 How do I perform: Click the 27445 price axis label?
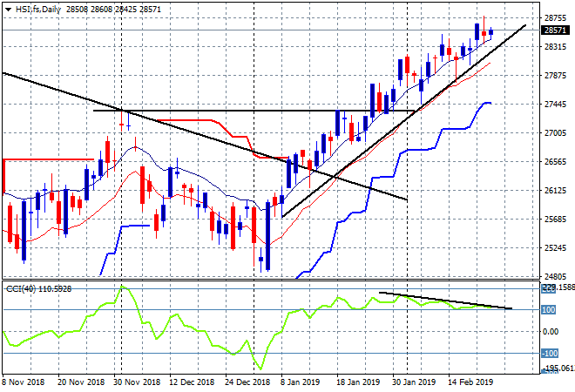pyautogui.click(x=555, y=105)
